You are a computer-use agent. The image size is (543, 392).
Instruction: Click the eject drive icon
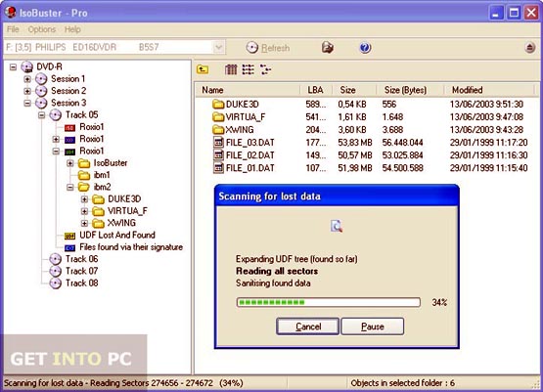[529, 48]
